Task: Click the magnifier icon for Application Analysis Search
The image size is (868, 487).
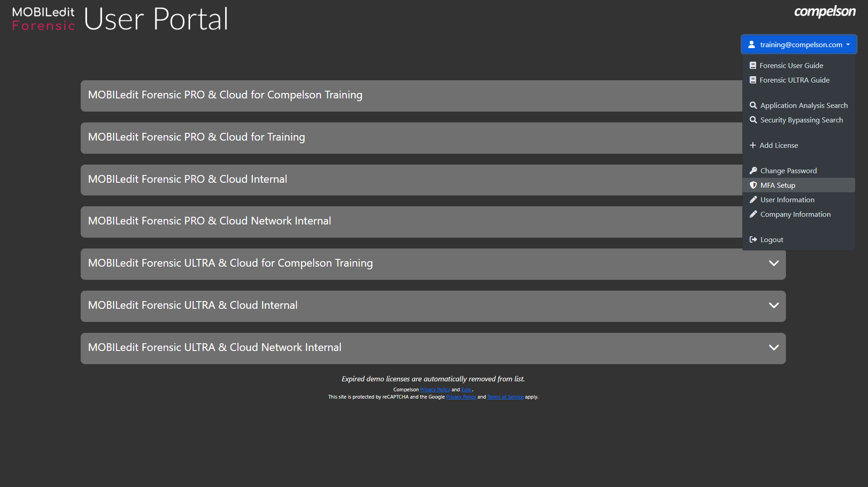Action: tap(753, 106)
